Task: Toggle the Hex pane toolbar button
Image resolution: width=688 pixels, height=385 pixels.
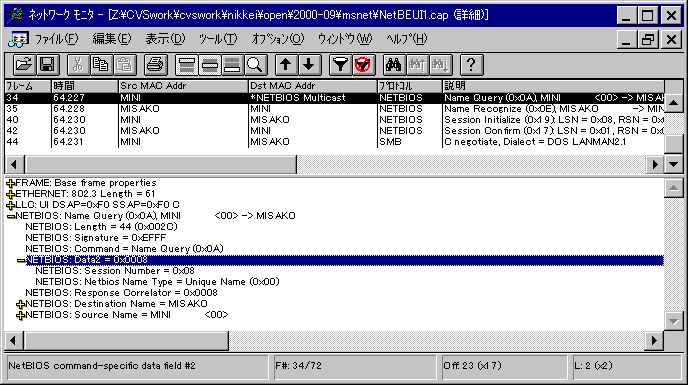Action: 232,65
